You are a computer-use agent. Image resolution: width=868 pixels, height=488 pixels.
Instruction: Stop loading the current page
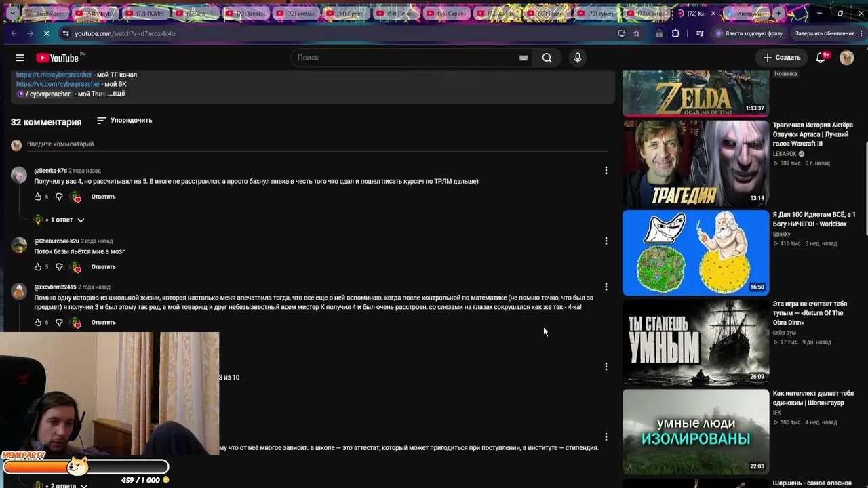point(47,33)
